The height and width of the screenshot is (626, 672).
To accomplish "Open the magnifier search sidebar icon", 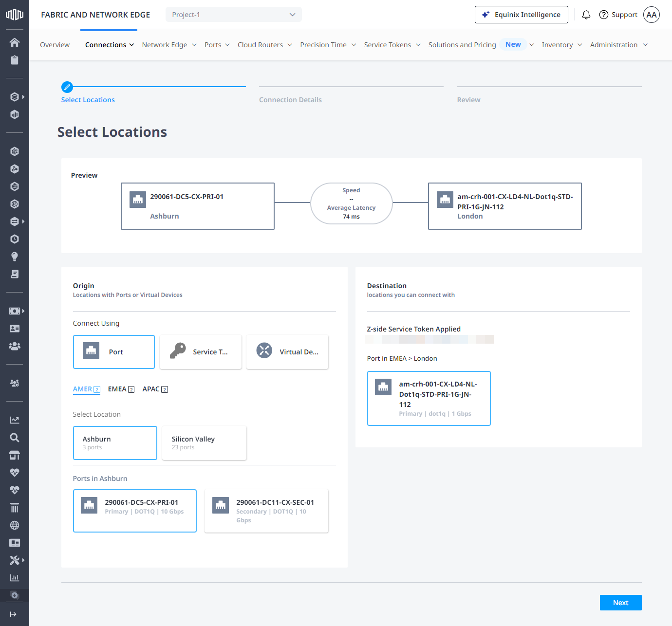I will pos(15,438).
